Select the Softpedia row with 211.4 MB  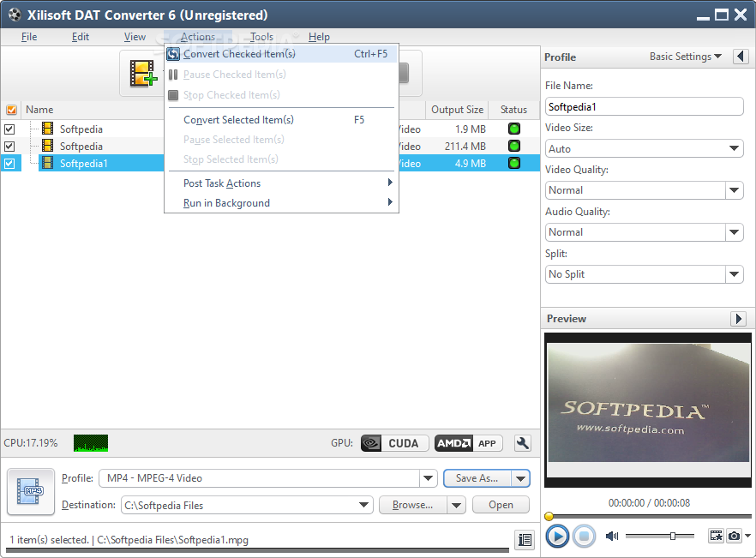(x=270, y=146)
